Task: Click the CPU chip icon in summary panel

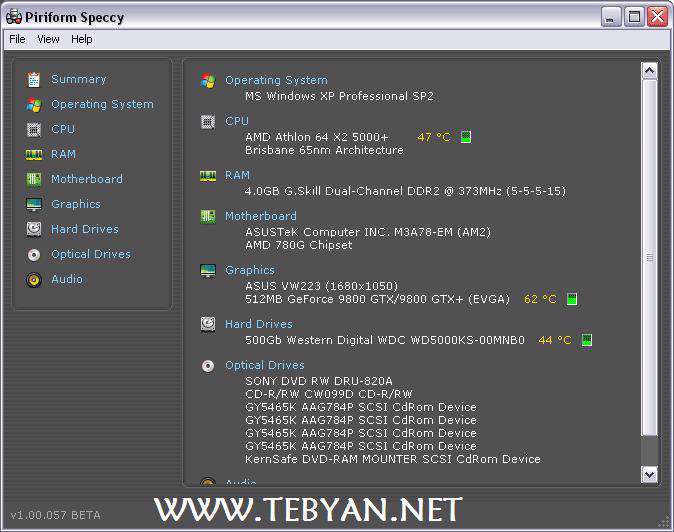Action: pos(208,122)
